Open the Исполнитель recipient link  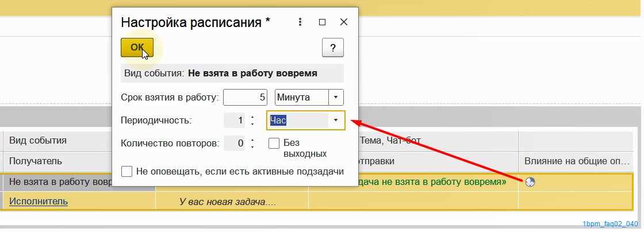[39, 201]
